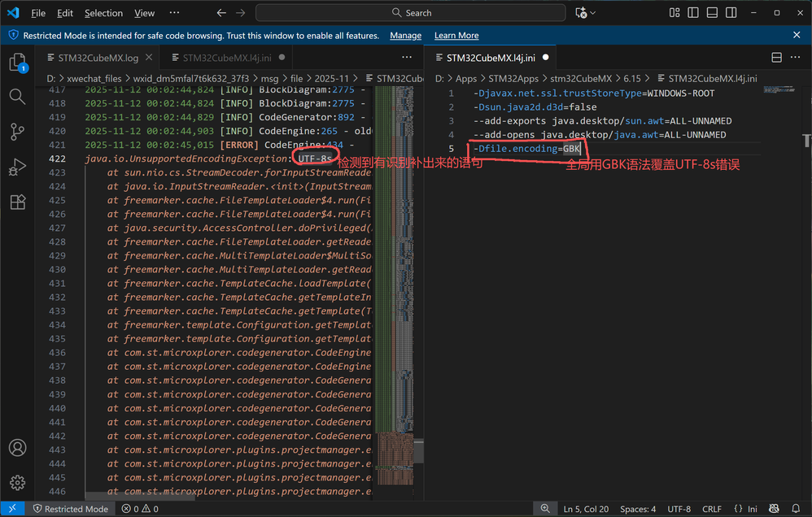
Task: Click the Manage link in banner
Action: pyautogui.click(x=405, y=35)
